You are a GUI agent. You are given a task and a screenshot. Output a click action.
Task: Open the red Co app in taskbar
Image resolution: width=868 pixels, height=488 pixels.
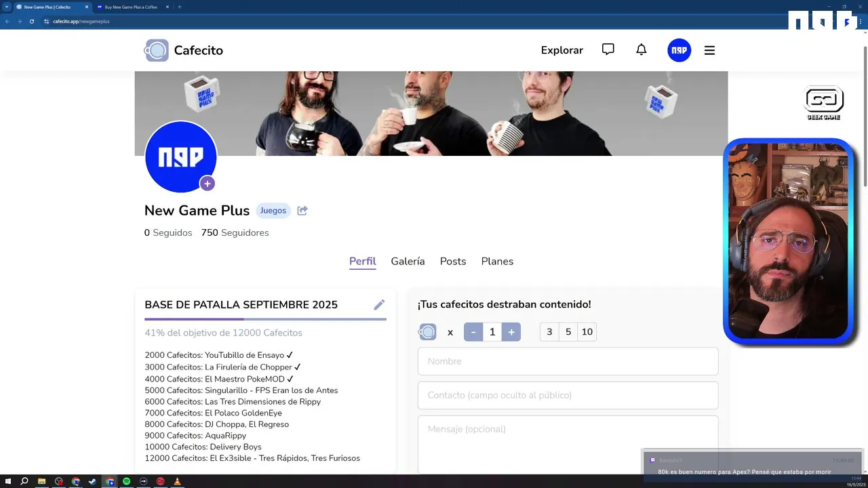pyautogui.click(x=160, y=481)
